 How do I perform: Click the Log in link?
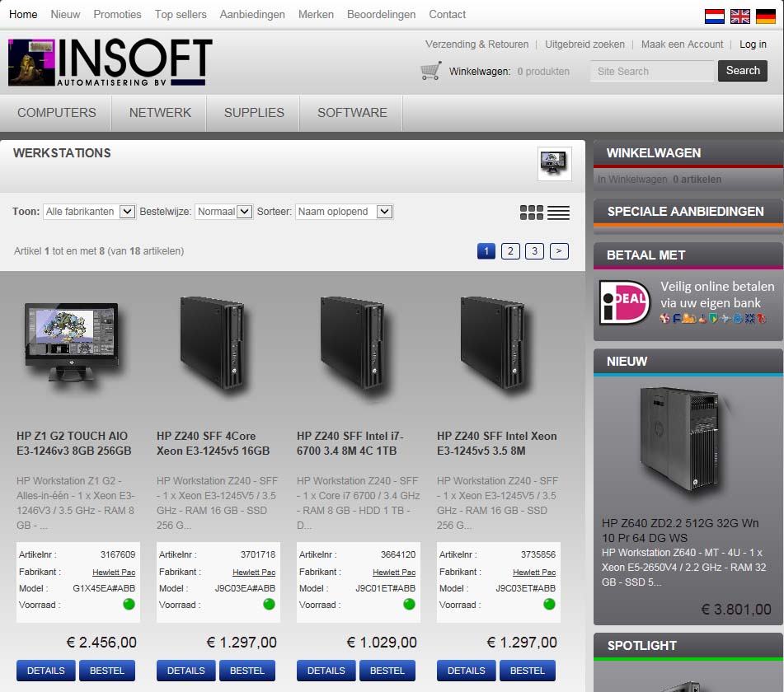[x=753, y=44]
